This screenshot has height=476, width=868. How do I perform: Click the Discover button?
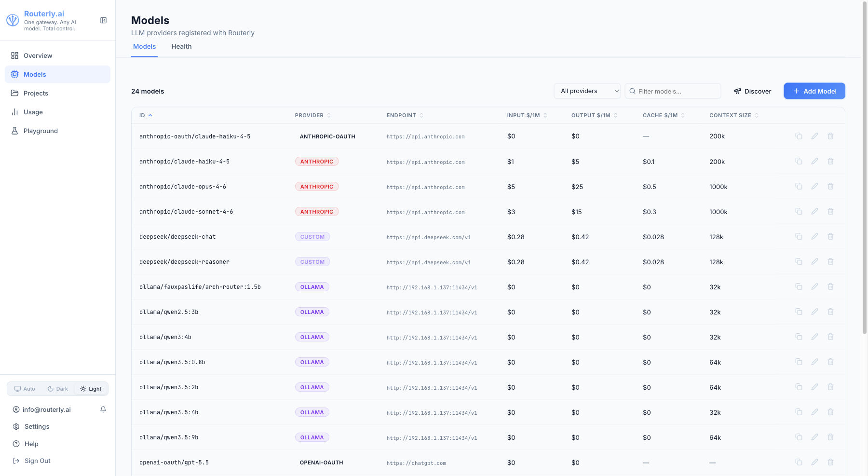(752, 91)
